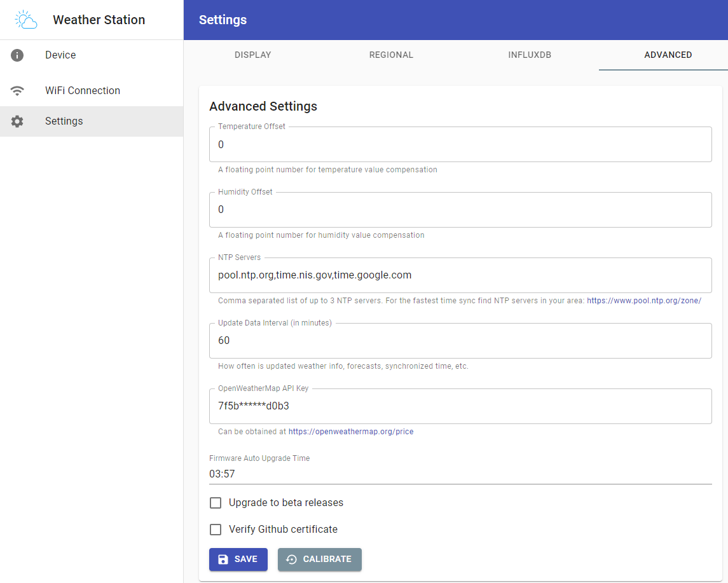The image size is (728, 583).
Task: Open the Device menu item
Action: coord(92,55)
